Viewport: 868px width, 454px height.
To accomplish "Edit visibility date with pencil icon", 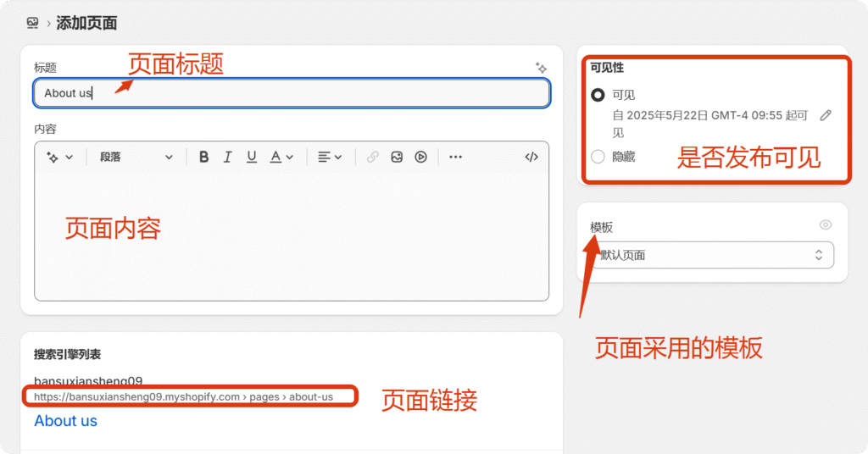I will 826,115.
